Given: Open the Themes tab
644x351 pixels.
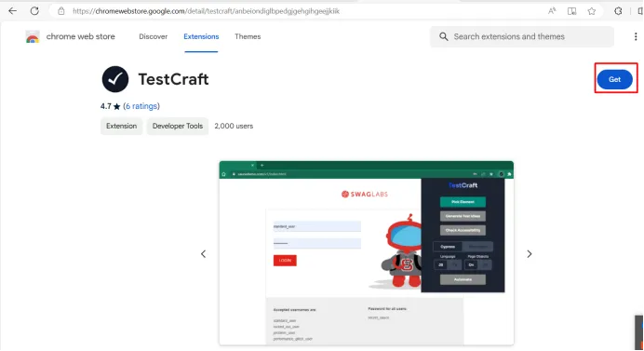Looking at the screenshot, I should coord(248,36).
